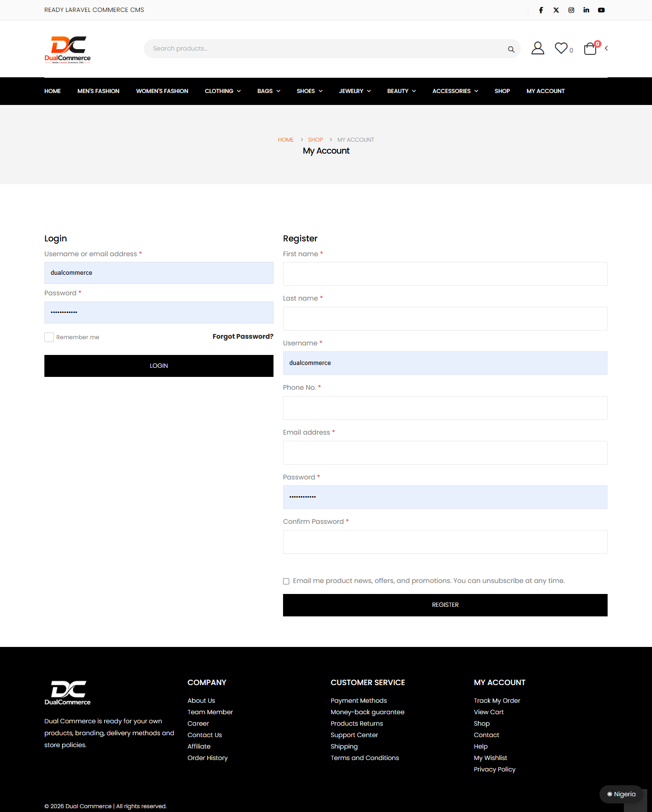Open the X (Twitter) social icon
The height and width of the screenshot is (812, 652).
pos(556,10)
